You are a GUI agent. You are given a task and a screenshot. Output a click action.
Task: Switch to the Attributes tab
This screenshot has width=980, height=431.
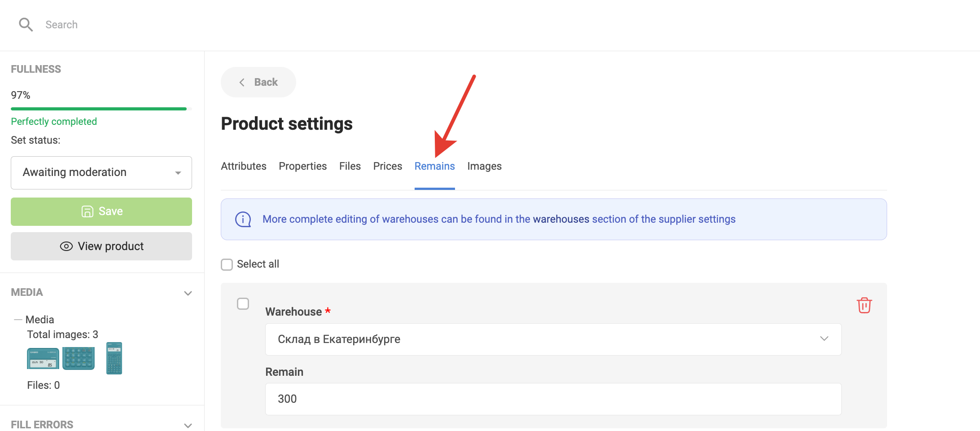(x=244, y=166)
